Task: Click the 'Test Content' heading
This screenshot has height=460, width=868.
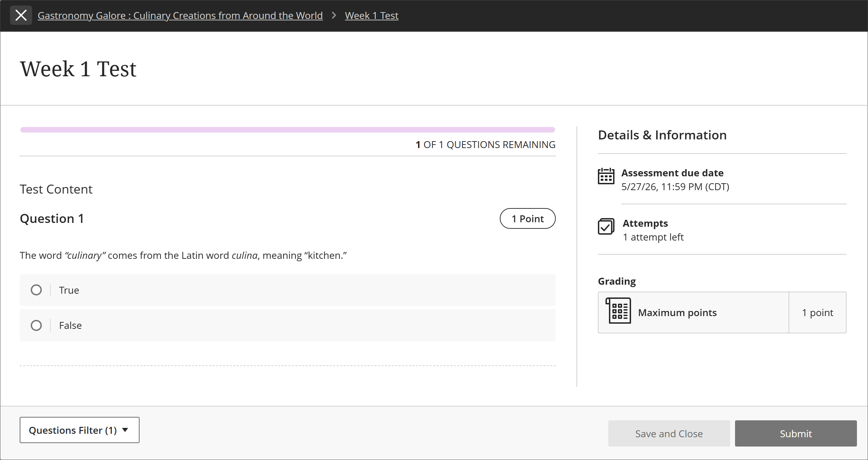Action: coord(56,189)
